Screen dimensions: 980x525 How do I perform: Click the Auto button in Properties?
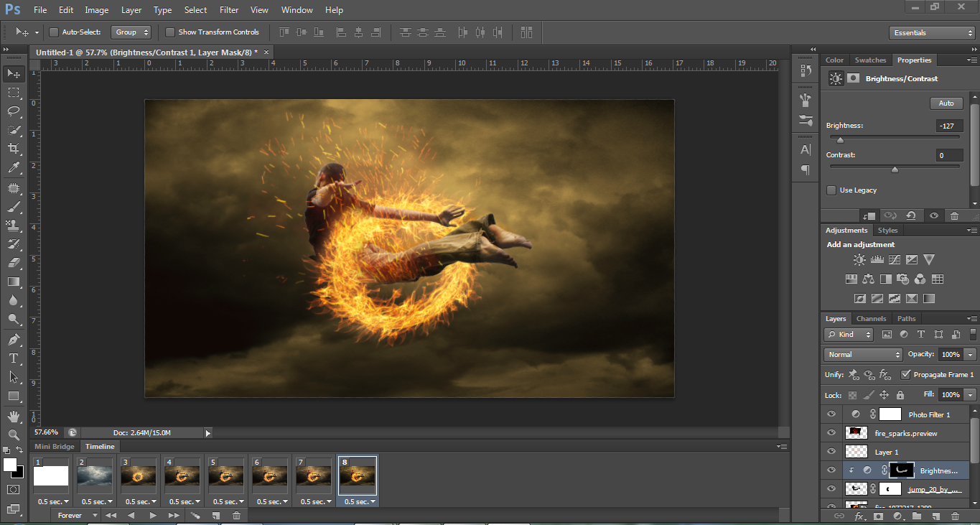[946, 103]
